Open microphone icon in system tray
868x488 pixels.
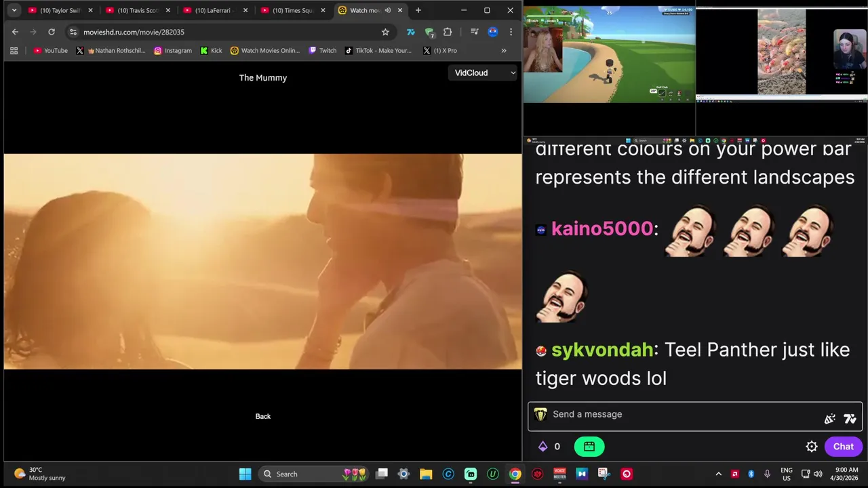(767, 474)
